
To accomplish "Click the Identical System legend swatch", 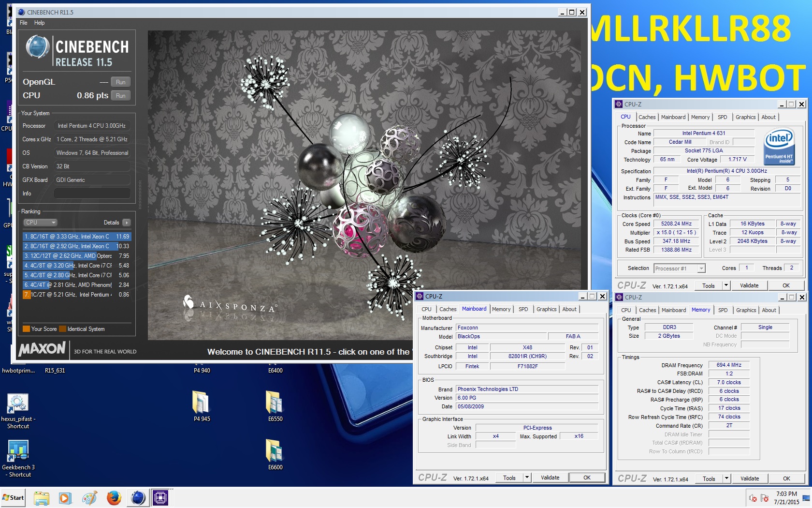I will (x=62, y=329).
